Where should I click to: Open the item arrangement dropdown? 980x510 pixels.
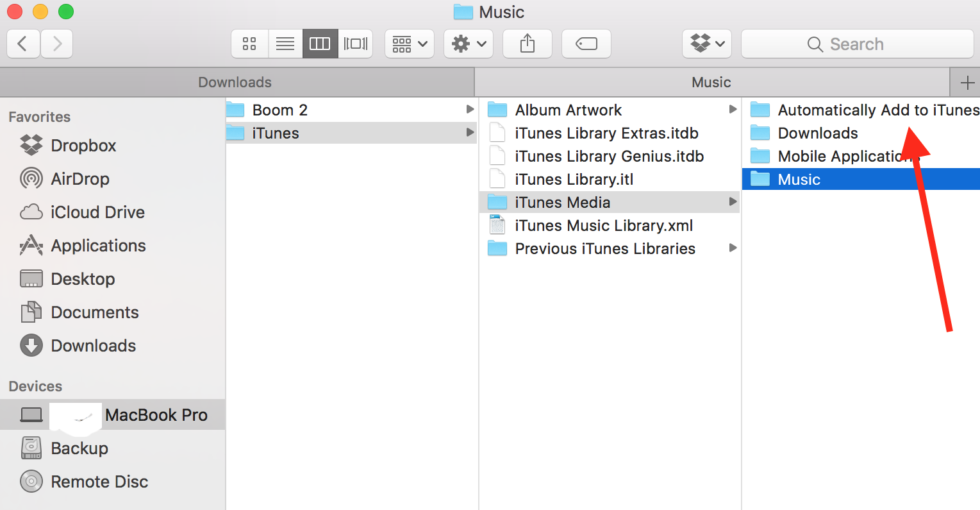[410, 44]
